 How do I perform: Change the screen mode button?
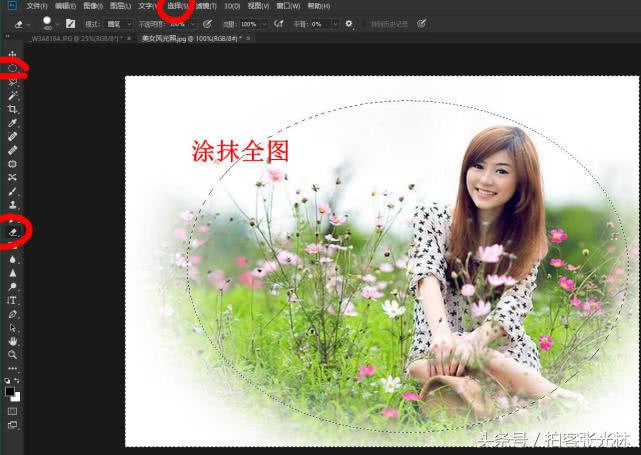[12, 425]
